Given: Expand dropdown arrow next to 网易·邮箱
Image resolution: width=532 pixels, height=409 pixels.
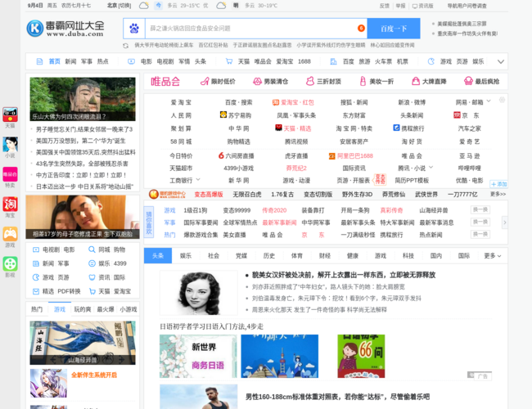Looking at the screenshot, I should (489, 101).
